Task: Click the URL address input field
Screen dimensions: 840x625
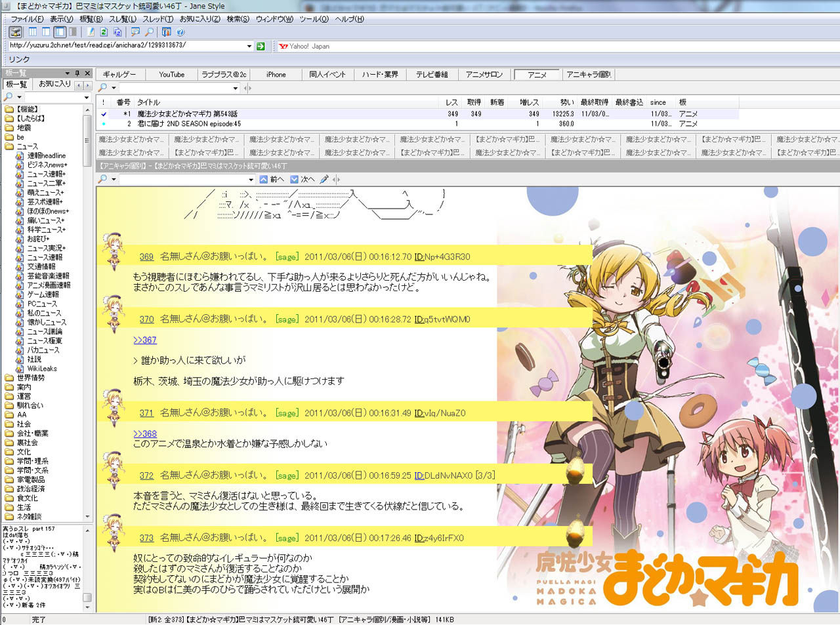Action: click(126, 45)
